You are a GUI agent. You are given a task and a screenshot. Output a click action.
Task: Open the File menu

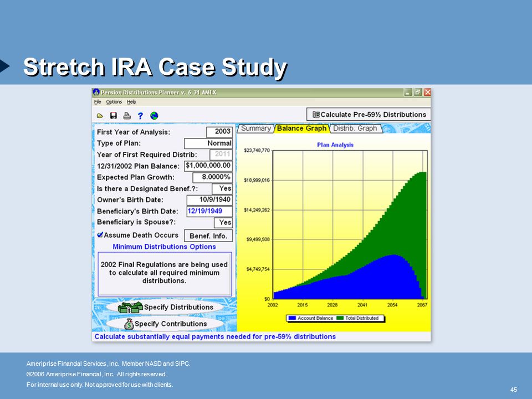[x=98, y=102]
